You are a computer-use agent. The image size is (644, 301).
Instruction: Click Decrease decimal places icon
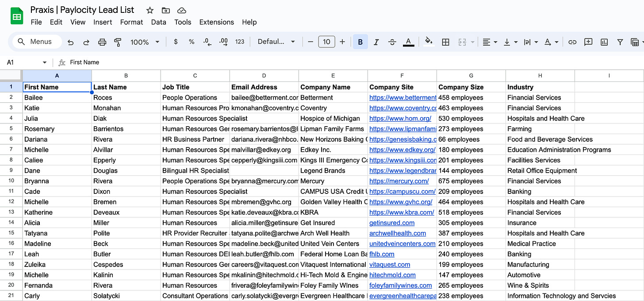pyautogui.click(x=207, y=42)
